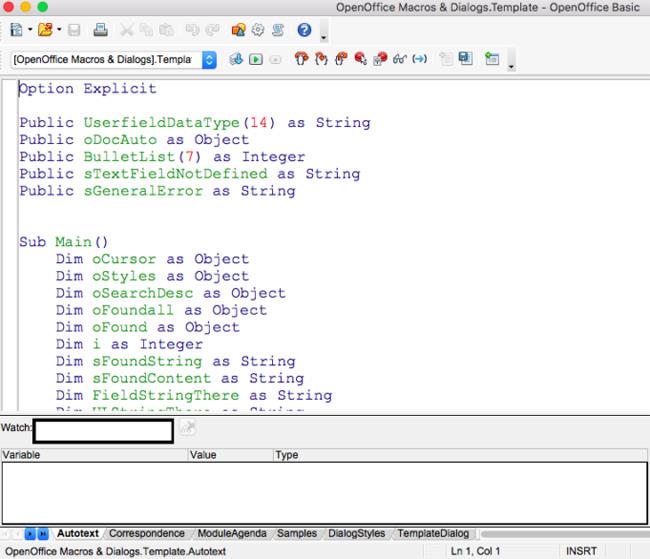Toggle a breakpoint with the red dot icon
The width and height of the screenshot is (650, 559).
point(360,60)
